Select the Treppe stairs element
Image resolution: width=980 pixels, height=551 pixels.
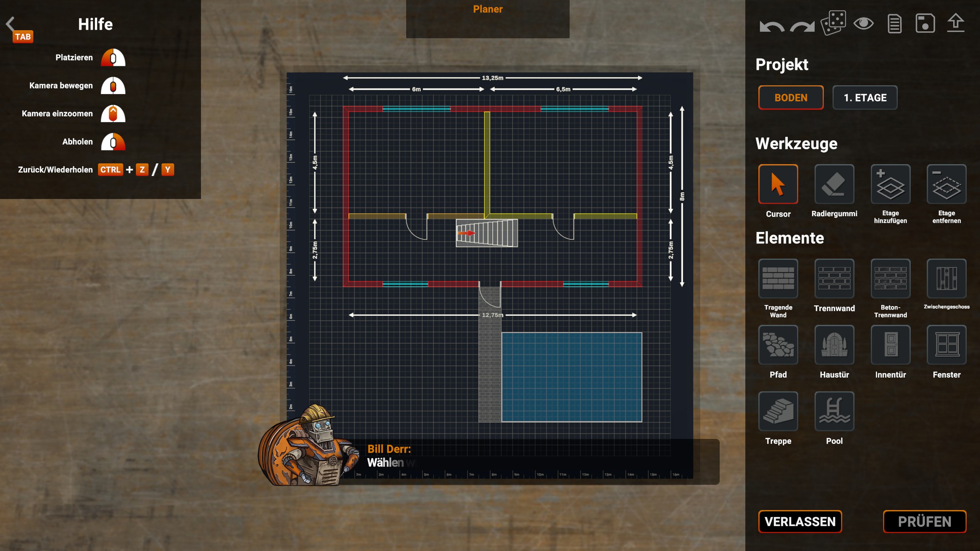[x=778, y=411]
